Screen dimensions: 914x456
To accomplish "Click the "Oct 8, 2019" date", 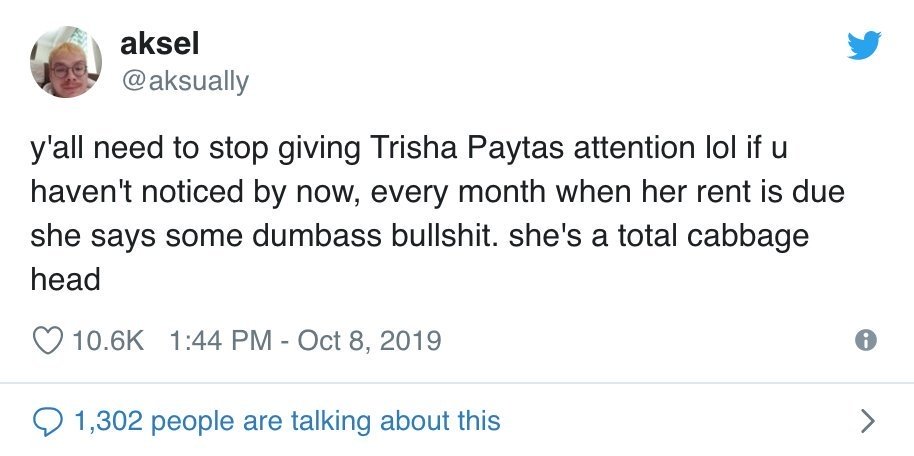I will (368, 340).
